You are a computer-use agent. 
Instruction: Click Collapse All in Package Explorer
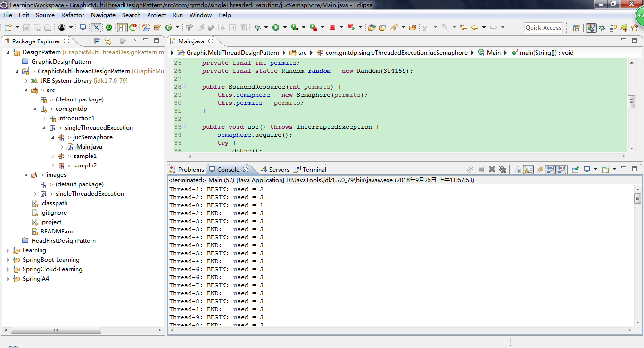[98, 41]
